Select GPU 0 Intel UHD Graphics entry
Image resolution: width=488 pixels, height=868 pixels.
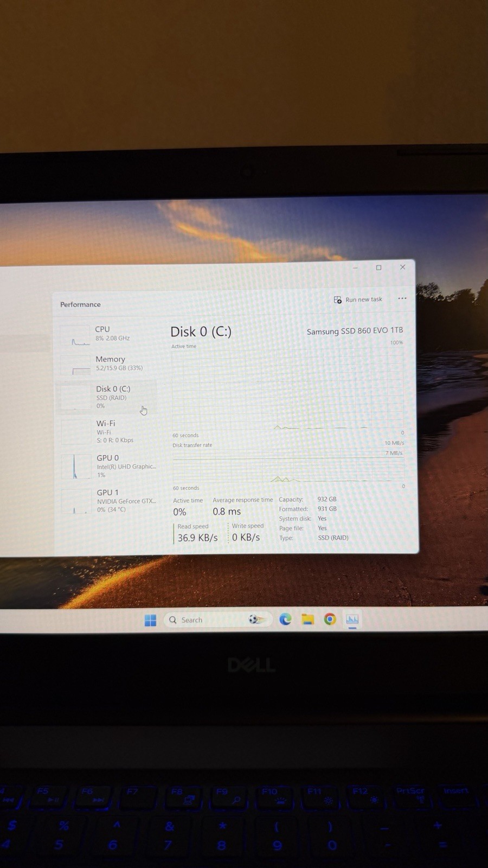pos(106,466)
